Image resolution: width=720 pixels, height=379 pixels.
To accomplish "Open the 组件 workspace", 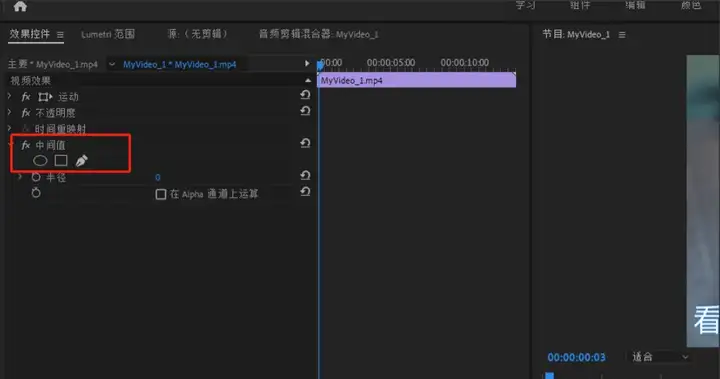I will tap(580, 5).
